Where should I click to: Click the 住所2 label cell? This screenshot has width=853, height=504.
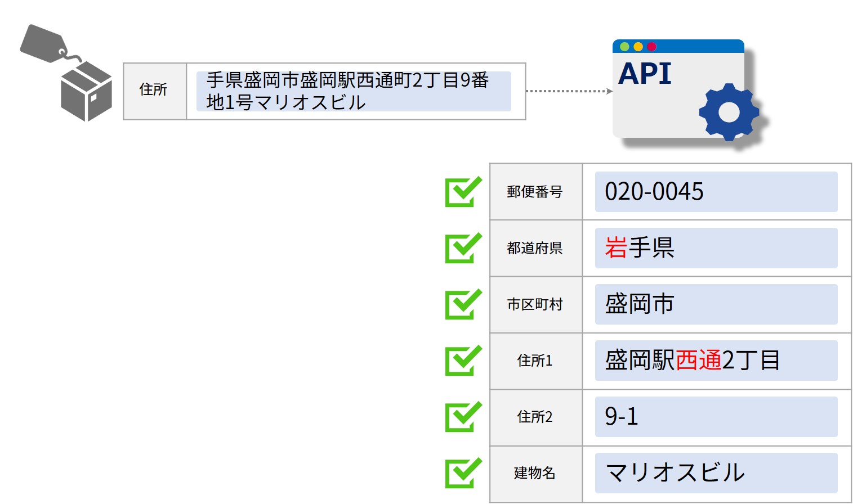pyautogui.click(x=536, y=417)
